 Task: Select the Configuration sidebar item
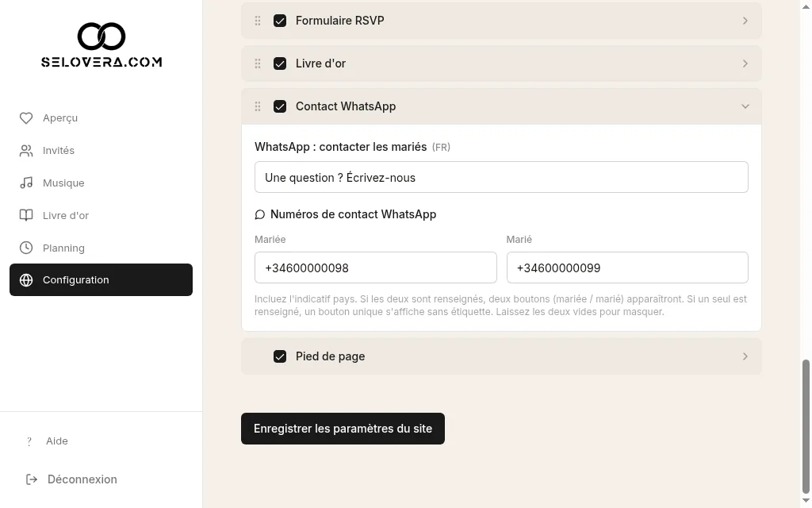[101, 280]
